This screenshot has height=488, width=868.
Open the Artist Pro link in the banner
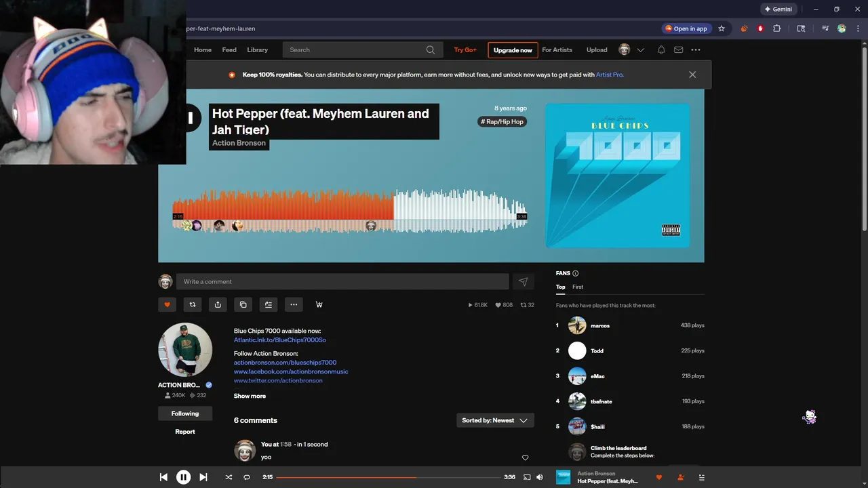pos(609,75)
